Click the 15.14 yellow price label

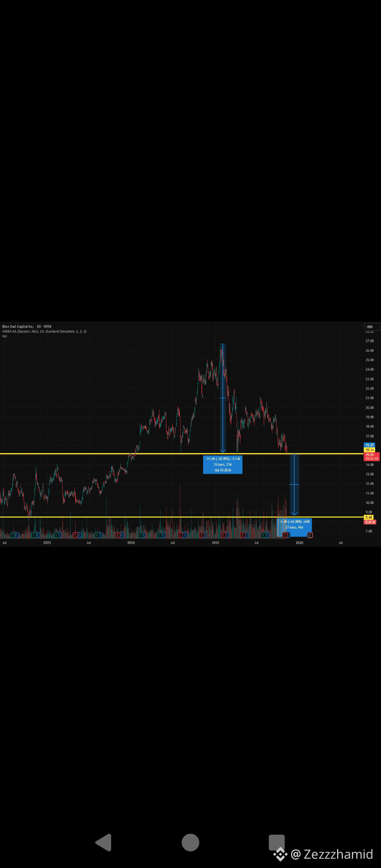369,450
